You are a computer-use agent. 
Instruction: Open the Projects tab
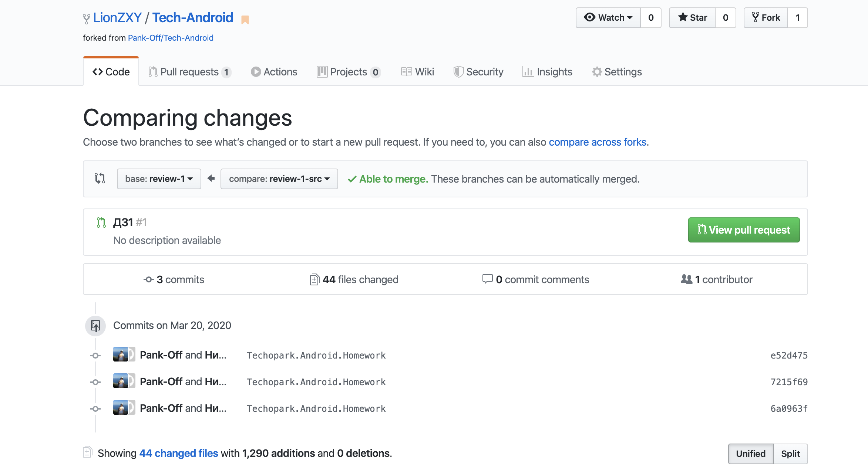point(349,72)
